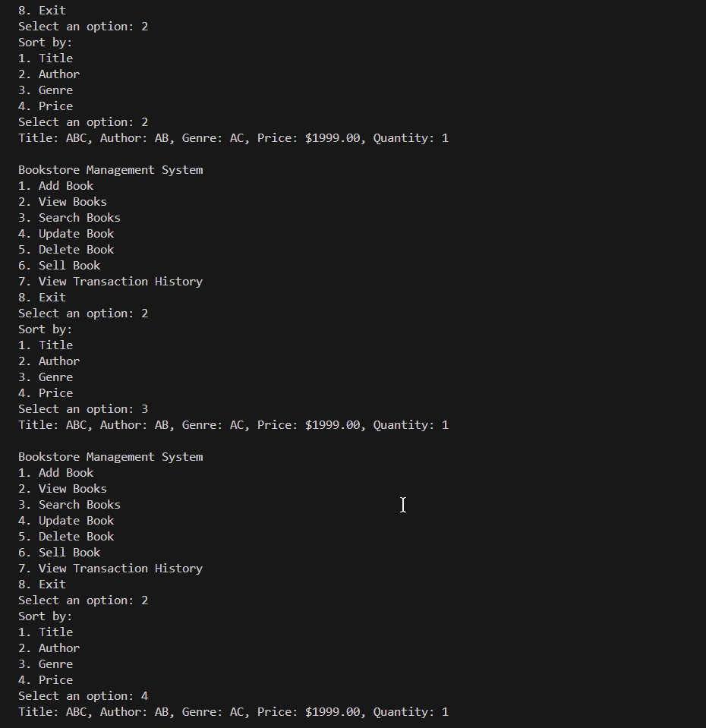Viewport: 706px width, 728px height.
Task: Click the last 'Bookstore Management System' heading
Action: point(111,457)
